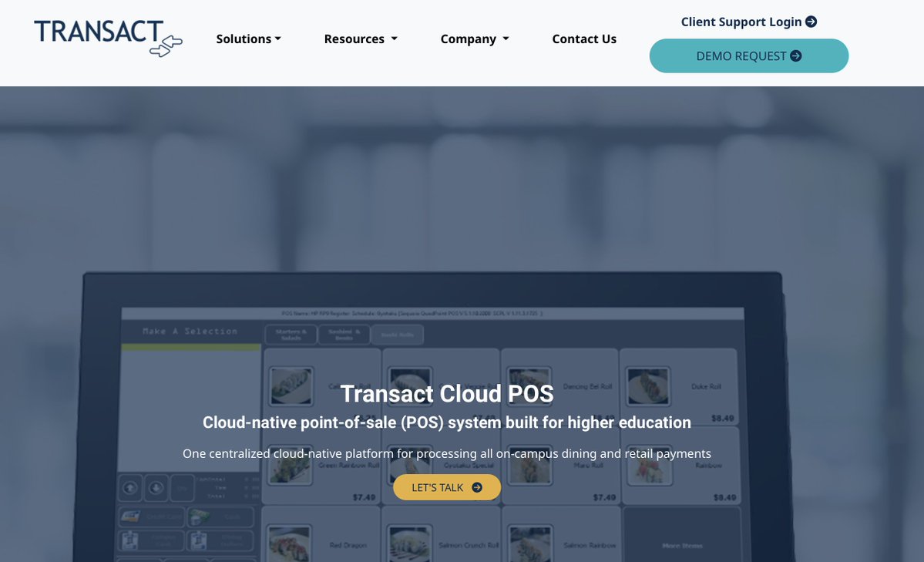
Task: Expand the Resources dropdown menu
Action: [x=361, y=39]
